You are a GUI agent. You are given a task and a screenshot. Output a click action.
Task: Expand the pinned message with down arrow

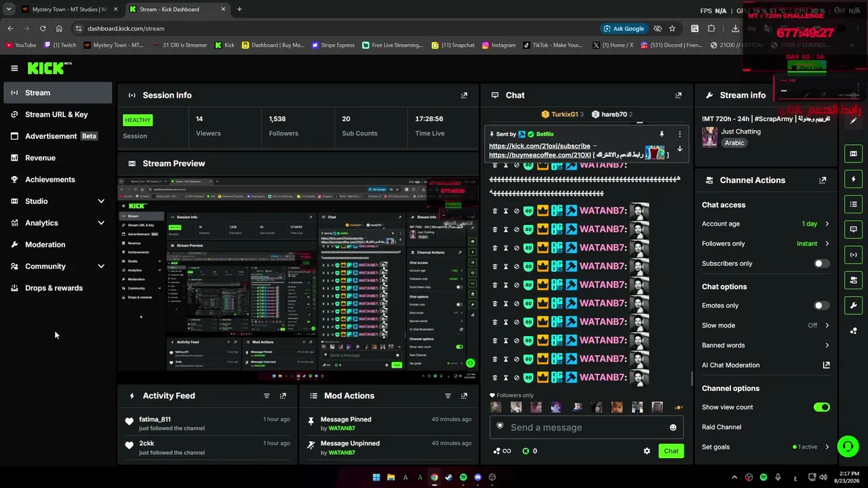679,148
